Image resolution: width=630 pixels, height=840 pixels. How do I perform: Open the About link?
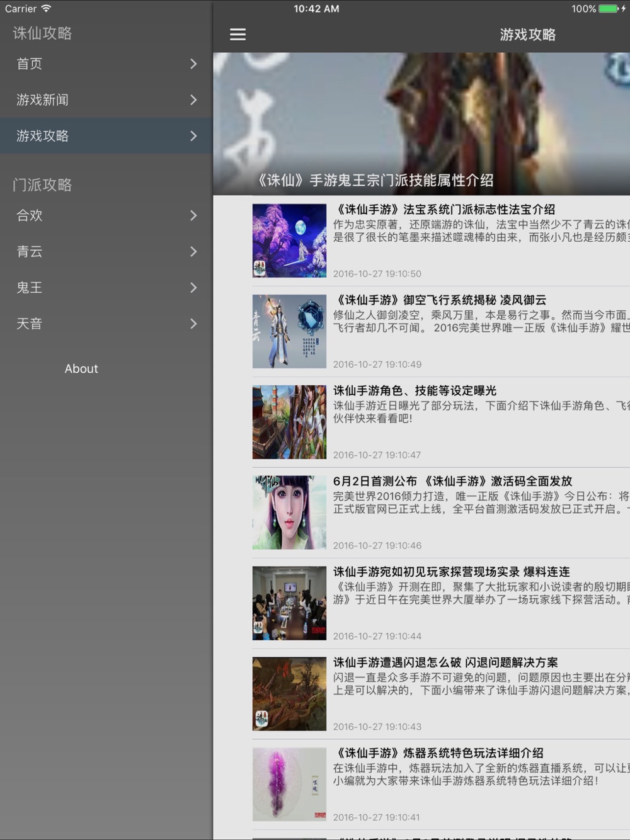(81, 369)
